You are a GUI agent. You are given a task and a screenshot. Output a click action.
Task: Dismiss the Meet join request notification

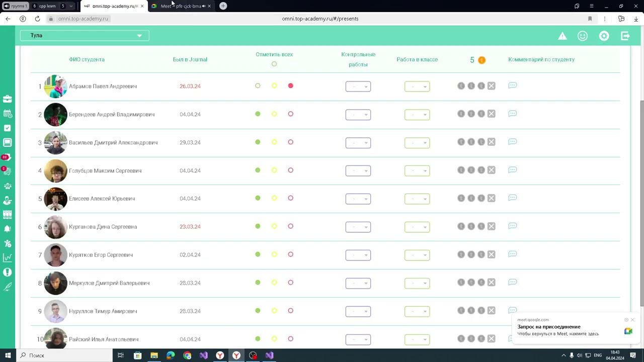632,320
